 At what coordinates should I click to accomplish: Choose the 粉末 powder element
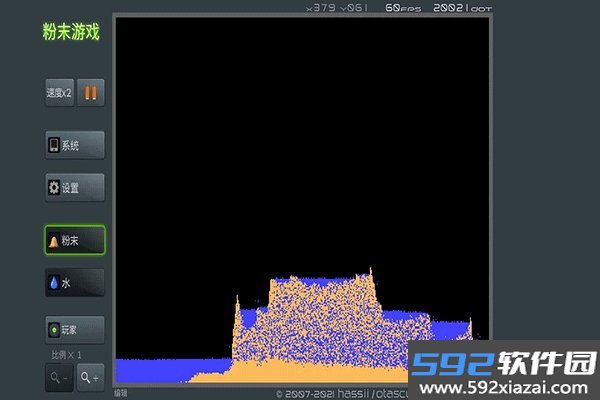pyautogui.click(x=75, y=240)
